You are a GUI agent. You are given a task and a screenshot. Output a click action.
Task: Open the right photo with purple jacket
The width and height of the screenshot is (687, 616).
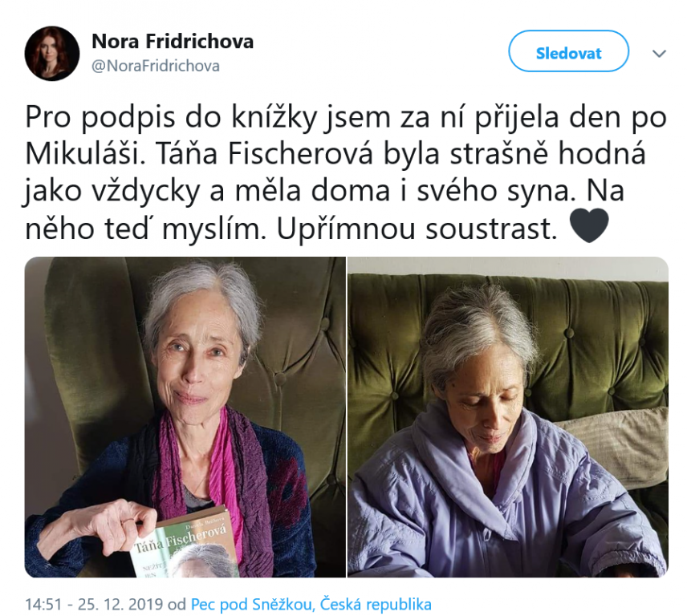(x=508, y=417)
